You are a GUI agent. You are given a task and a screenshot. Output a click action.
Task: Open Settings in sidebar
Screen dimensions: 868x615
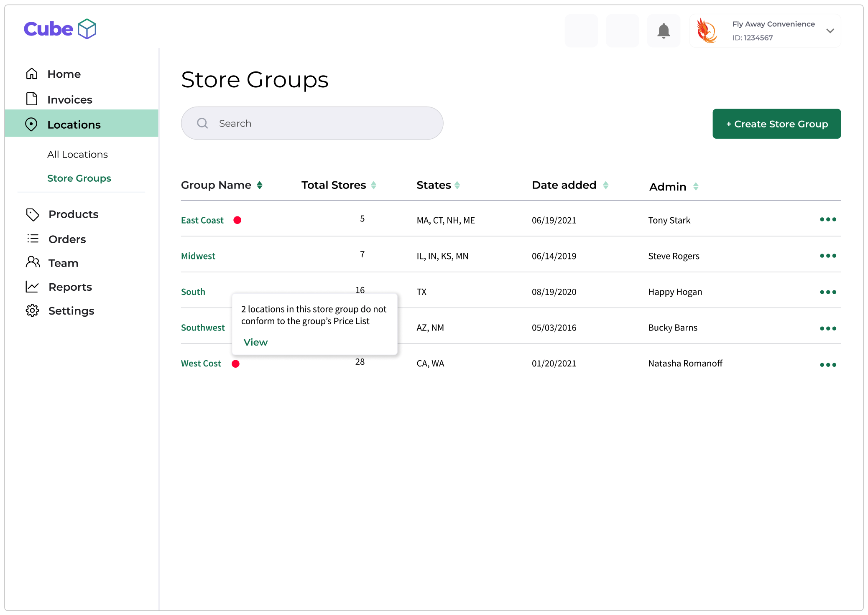[71, 311]
